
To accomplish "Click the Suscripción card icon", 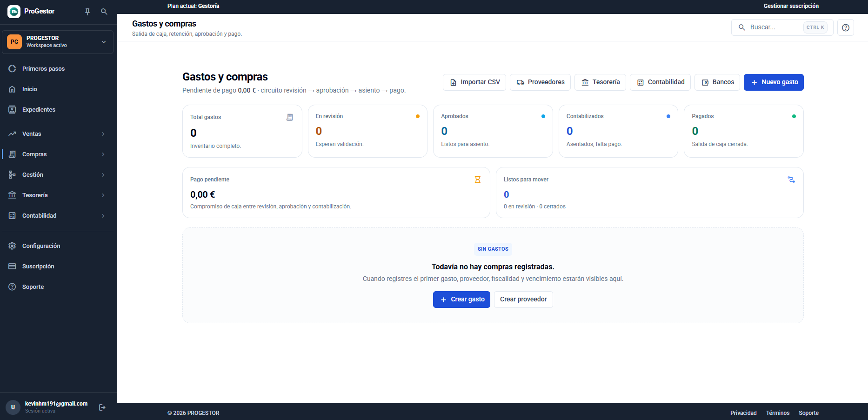I will pyautogui.click(x=12, y=267).
